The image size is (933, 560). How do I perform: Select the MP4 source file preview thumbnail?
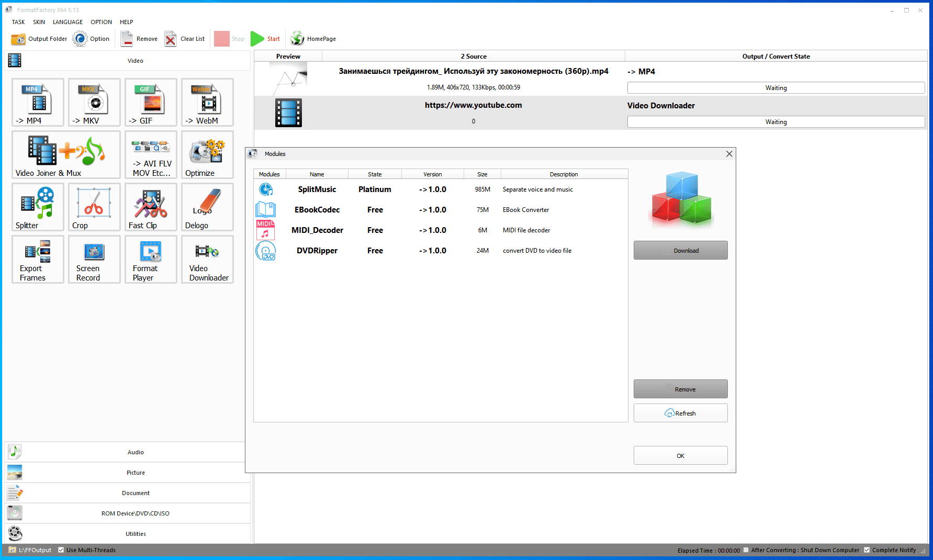(x=288, y=79)
